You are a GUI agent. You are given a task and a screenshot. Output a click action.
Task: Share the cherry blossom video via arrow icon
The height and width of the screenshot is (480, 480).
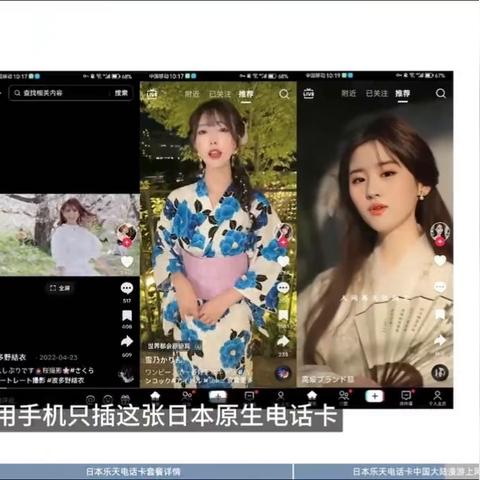click(x=127, y=342)
